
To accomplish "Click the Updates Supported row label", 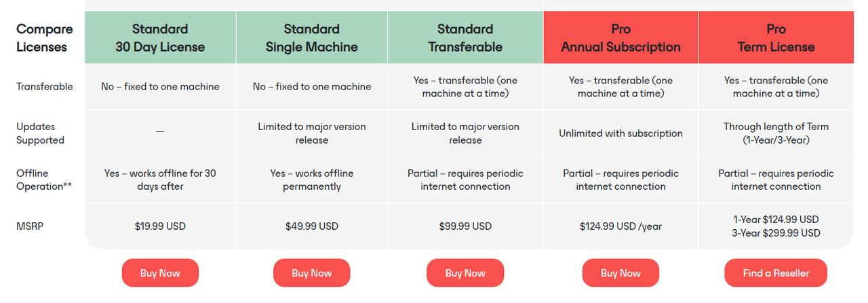I will pos(40,134).
